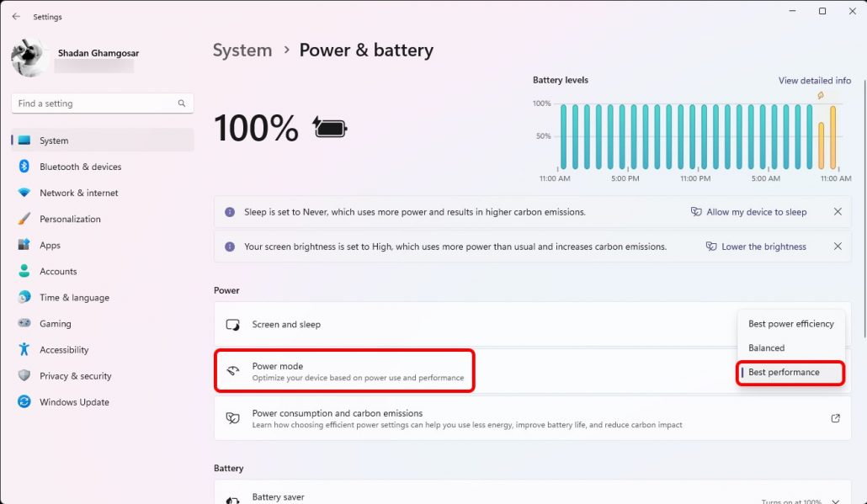Image resolution: width=867 pixels, height=504 pixels.
Task: Open Bluetooth & devices settings
Action: point(80,167)
